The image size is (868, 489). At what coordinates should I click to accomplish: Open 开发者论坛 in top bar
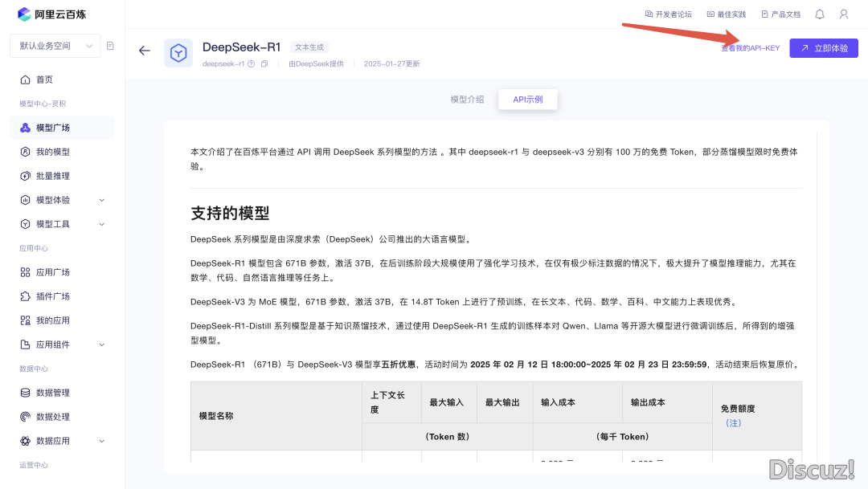click(669, 14)
